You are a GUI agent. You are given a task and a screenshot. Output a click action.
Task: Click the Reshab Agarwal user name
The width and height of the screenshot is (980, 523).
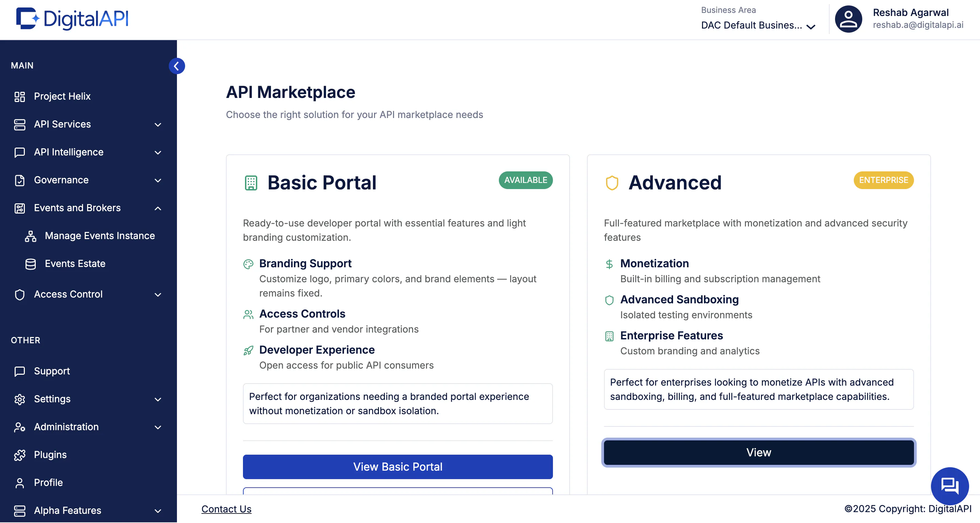(910, 13)
